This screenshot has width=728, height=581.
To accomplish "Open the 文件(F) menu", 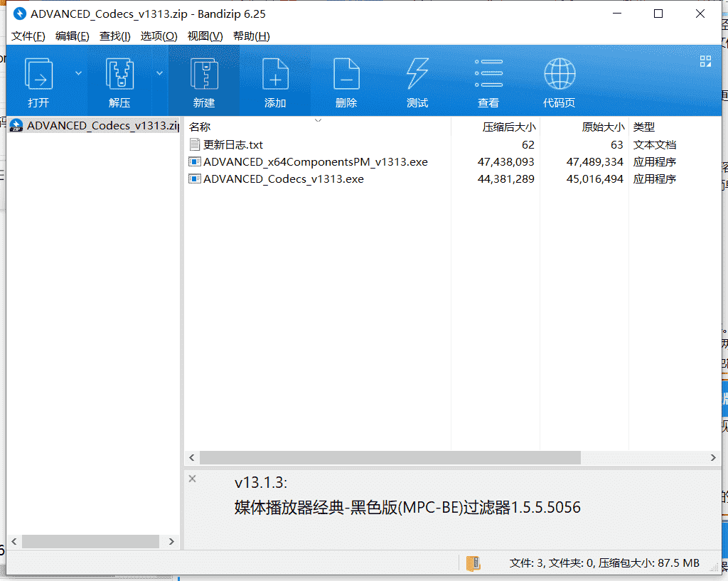I will coord(28,36).
